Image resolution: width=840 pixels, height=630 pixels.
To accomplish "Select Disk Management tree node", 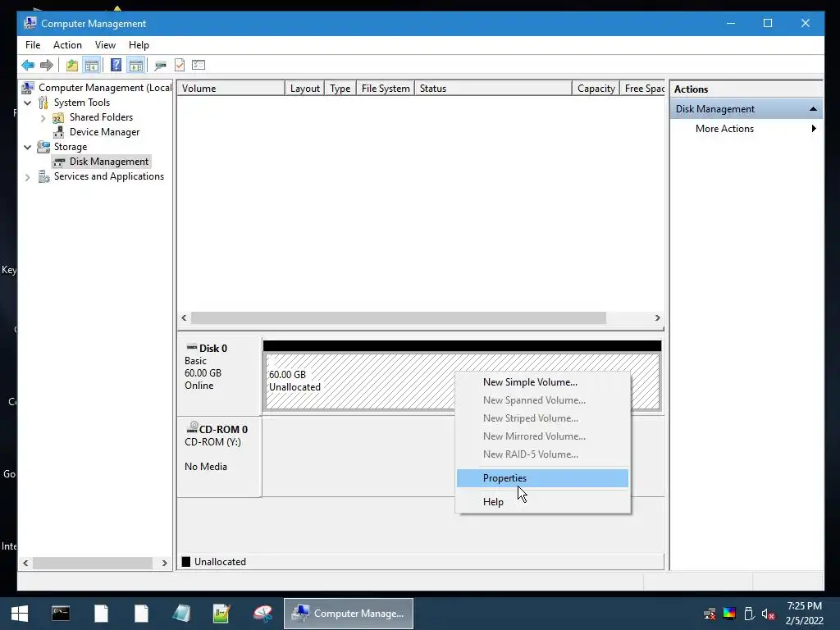I will coord(109,162).
